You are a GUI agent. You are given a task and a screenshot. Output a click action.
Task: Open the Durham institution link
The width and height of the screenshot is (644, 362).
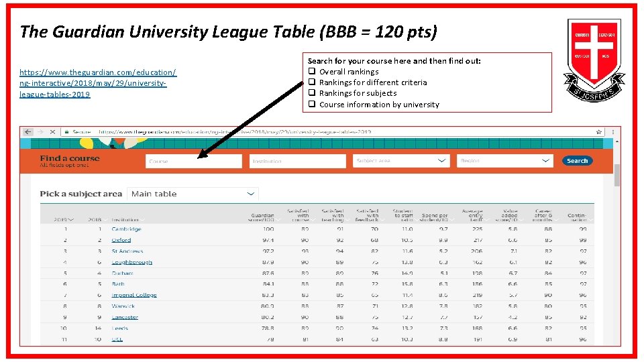[122, 274]
